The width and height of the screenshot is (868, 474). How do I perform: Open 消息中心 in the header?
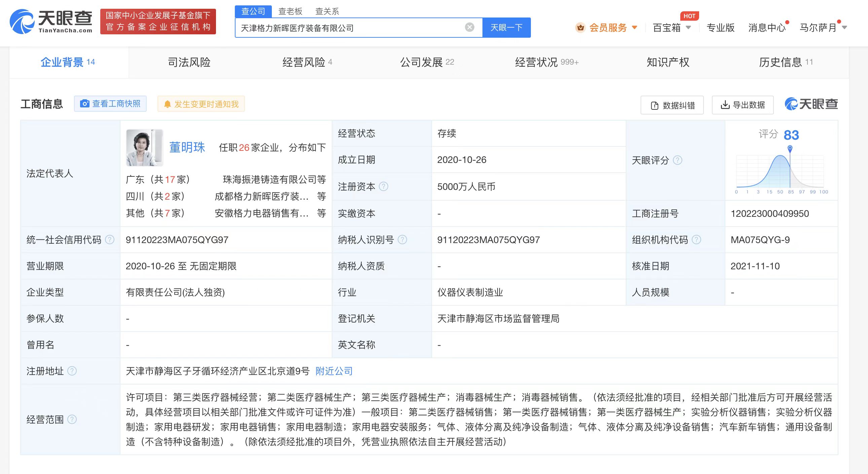coord(767,28)
